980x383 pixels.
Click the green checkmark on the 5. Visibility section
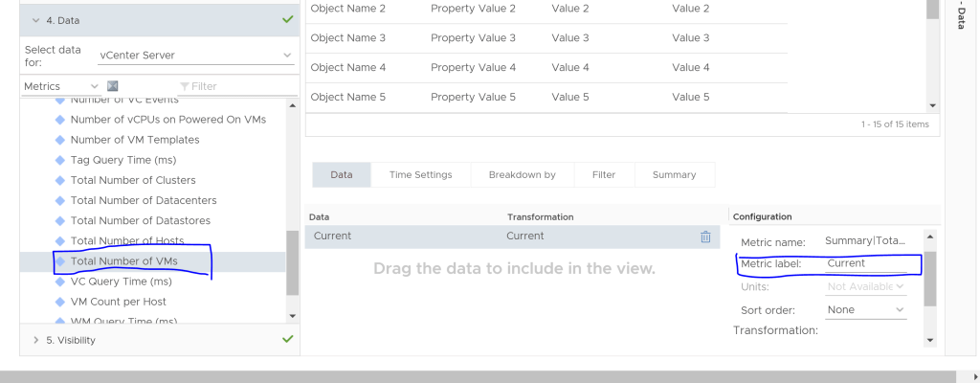[x=288, y=339]
